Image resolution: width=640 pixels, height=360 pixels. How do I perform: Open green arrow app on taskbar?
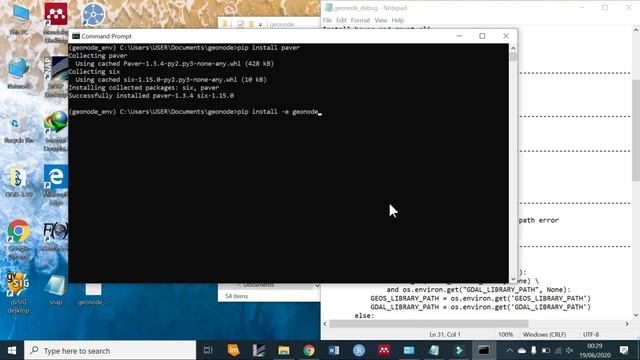tap(459, 350)
